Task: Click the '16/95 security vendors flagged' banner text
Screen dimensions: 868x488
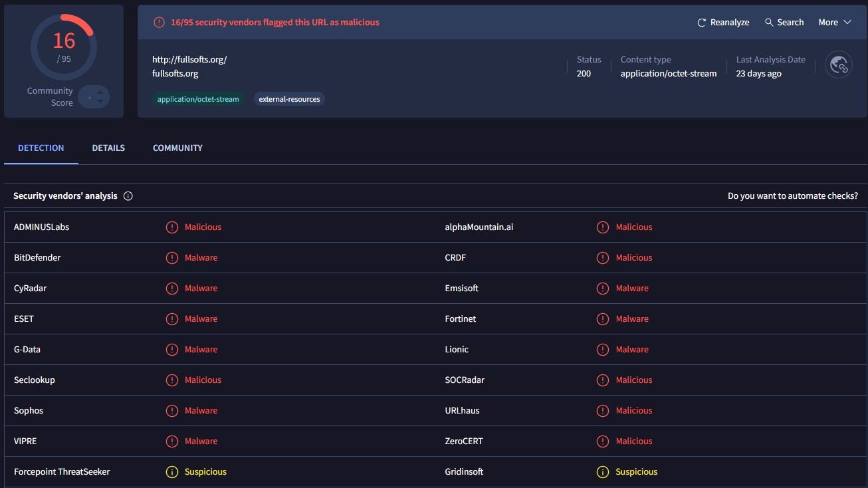Action: 275,23
